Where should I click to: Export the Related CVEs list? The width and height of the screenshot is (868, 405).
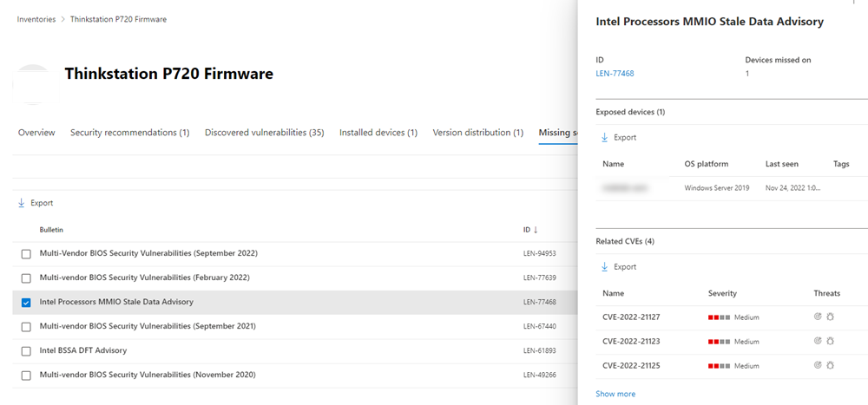(625, 267)
